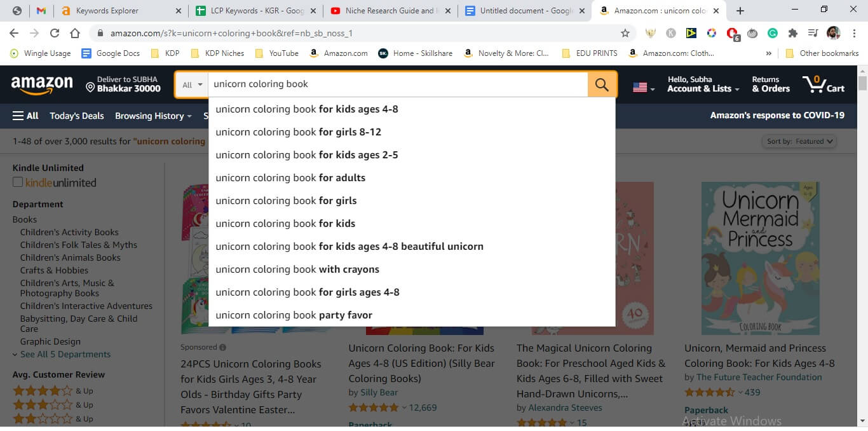Viewport: 868px width, 431px height.
Task: Select suggestion for kids ages 4-8
Action: 412,109
